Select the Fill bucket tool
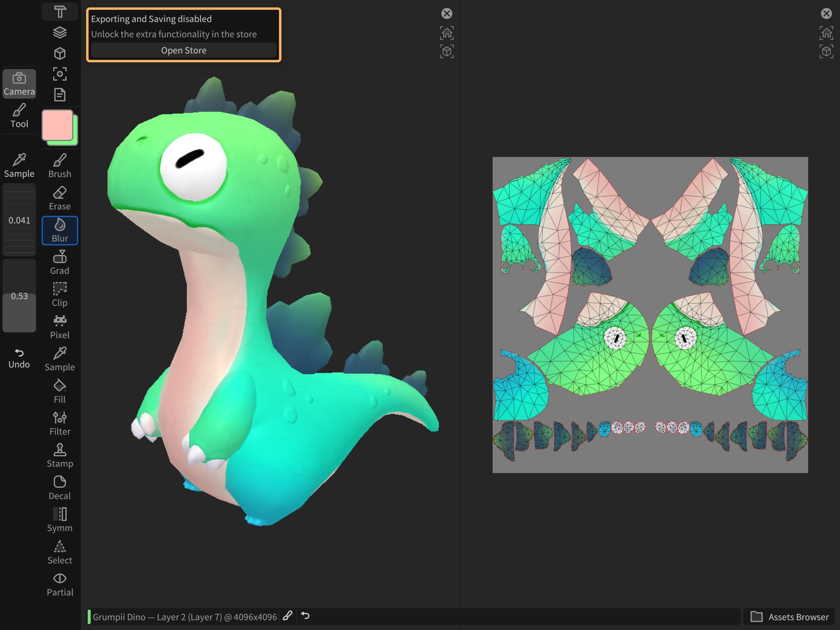840x630 pixels. [x=60, y=391]
